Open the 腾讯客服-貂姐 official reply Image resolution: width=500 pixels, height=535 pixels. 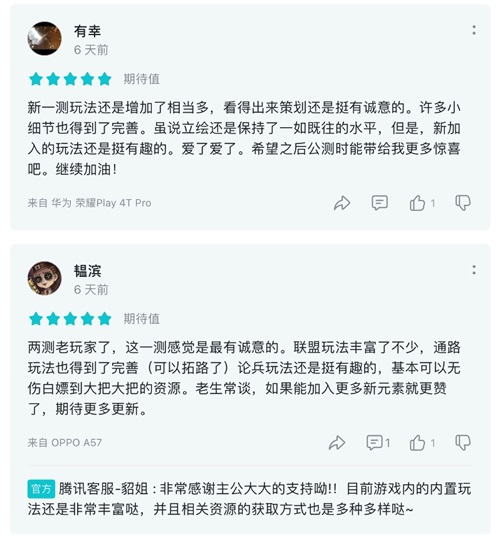point(249,499)
